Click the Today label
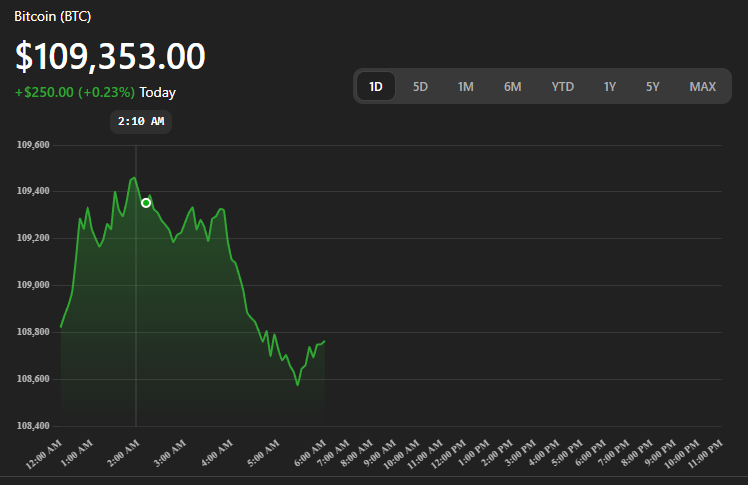 tap(157, 92)
